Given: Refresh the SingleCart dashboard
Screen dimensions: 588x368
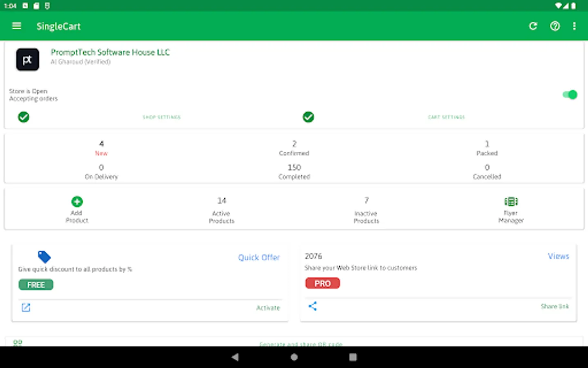Looking at the screenshot, I should [x=533, y=26].
